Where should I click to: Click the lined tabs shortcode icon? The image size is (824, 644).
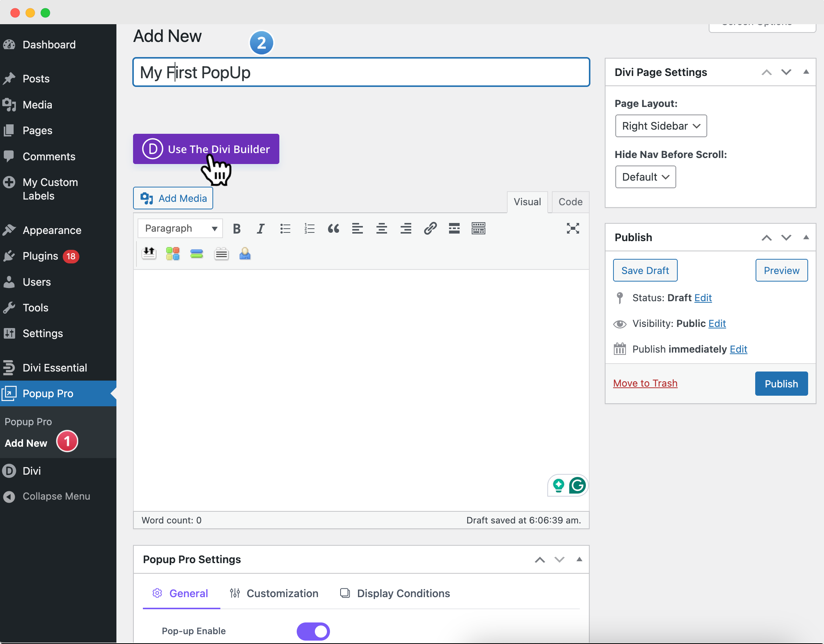pyautogui.click(x=221, y=253)
